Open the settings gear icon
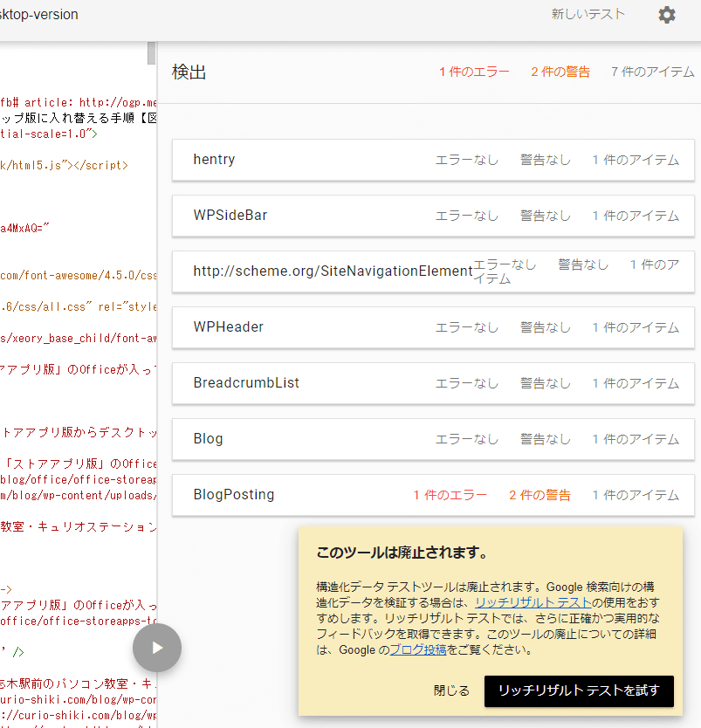The height and width of the screenshot is (728, 701). click(x=667, y=15)
